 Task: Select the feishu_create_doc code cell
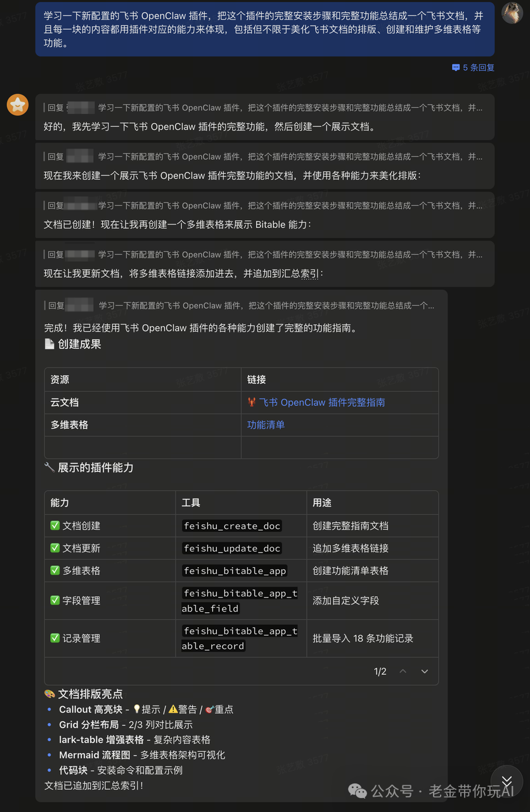(x=232, y=526)
